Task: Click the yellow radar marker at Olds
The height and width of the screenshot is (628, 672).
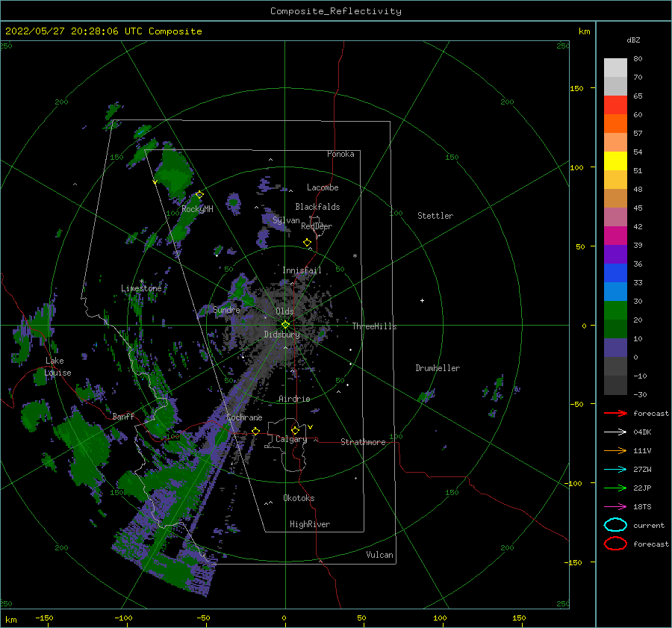Action: coord(285,325)
